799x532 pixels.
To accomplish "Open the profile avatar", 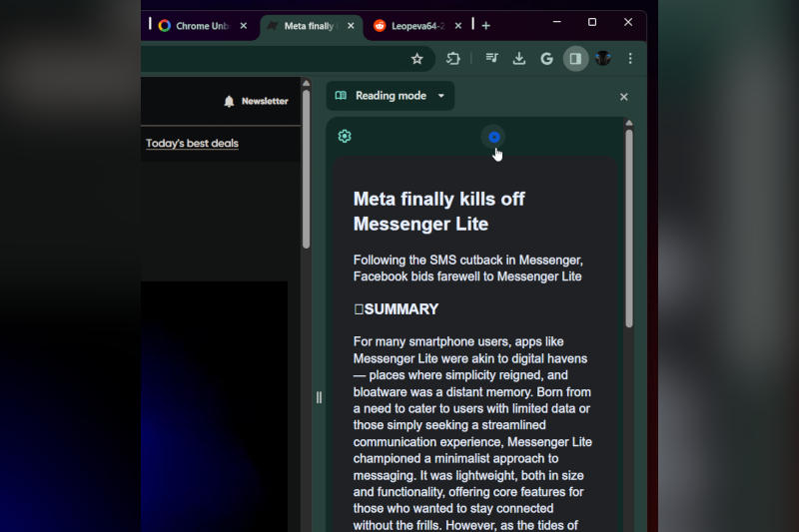I will 603,59.
